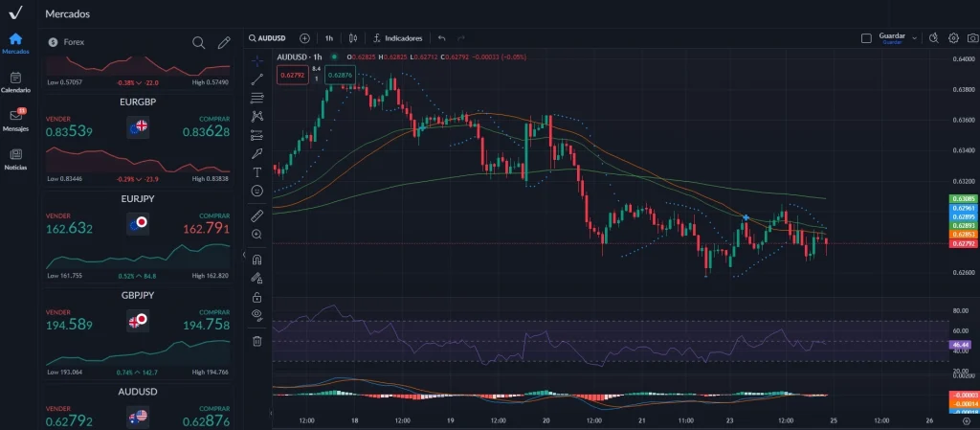The height and width of the screenshot is (430, 980).
Task: Open Mensajes inbox in sidebar
Action: 15,121
